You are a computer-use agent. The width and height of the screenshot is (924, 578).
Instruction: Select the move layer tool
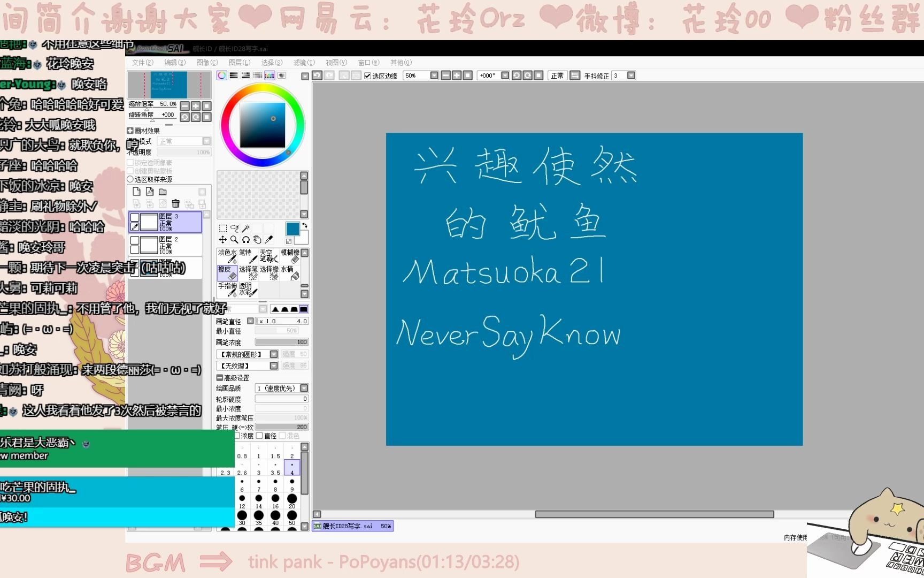click(x=223, y=240)
